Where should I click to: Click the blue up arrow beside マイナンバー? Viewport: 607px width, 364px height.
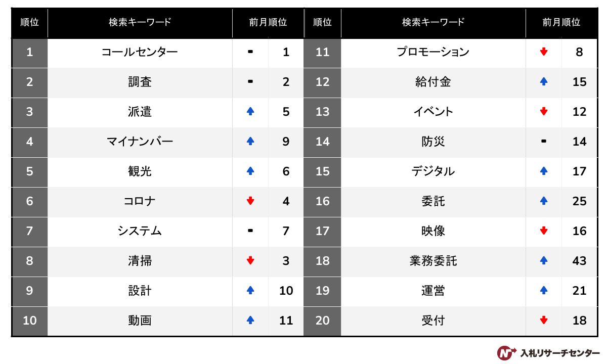(x=250, y=141)
